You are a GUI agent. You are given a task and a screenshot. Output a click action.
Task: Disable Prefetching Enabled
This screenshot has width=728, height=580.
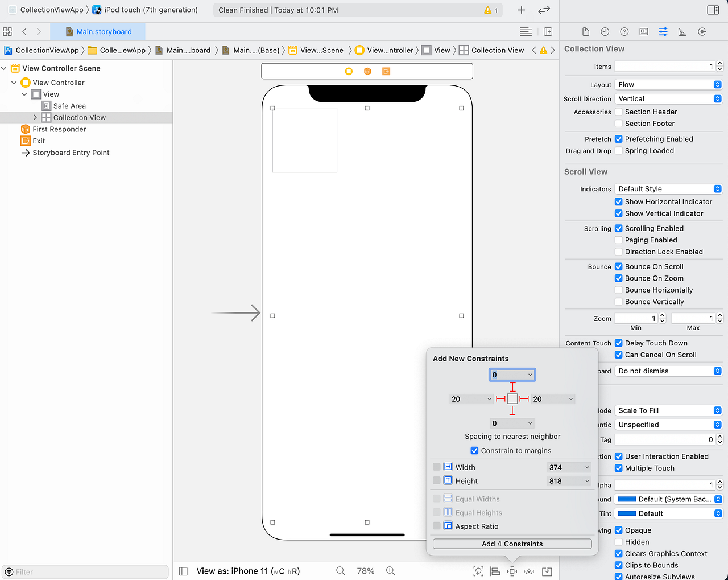click(618, 138)
